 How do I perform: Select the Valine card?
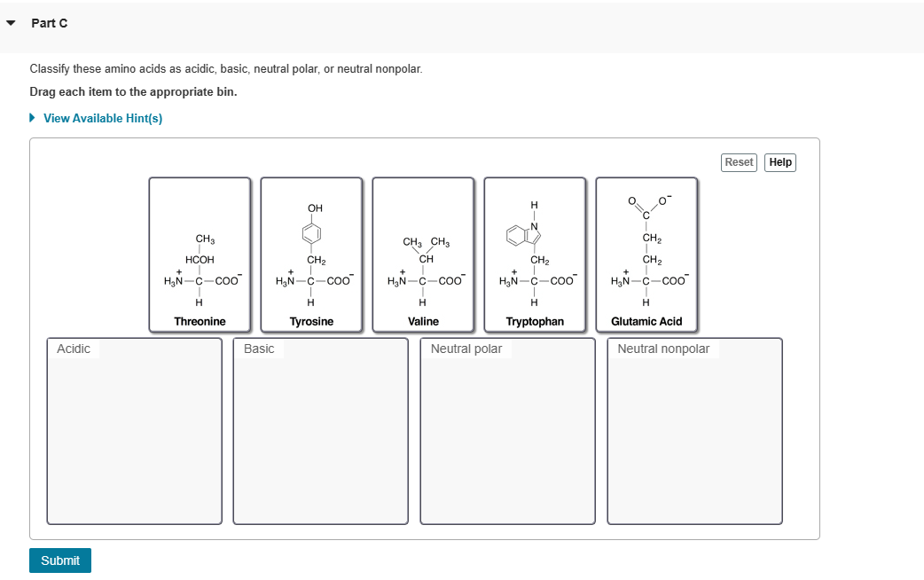[x=423, y=255]
